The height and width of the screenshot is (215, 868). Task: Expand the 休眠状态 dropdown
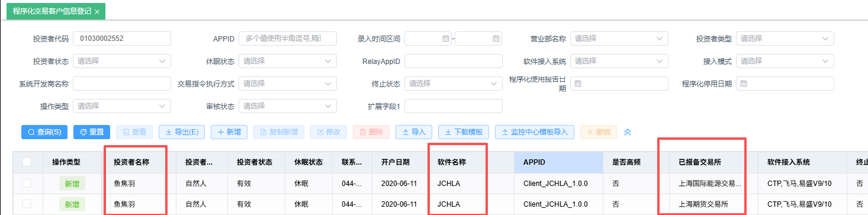288,61
